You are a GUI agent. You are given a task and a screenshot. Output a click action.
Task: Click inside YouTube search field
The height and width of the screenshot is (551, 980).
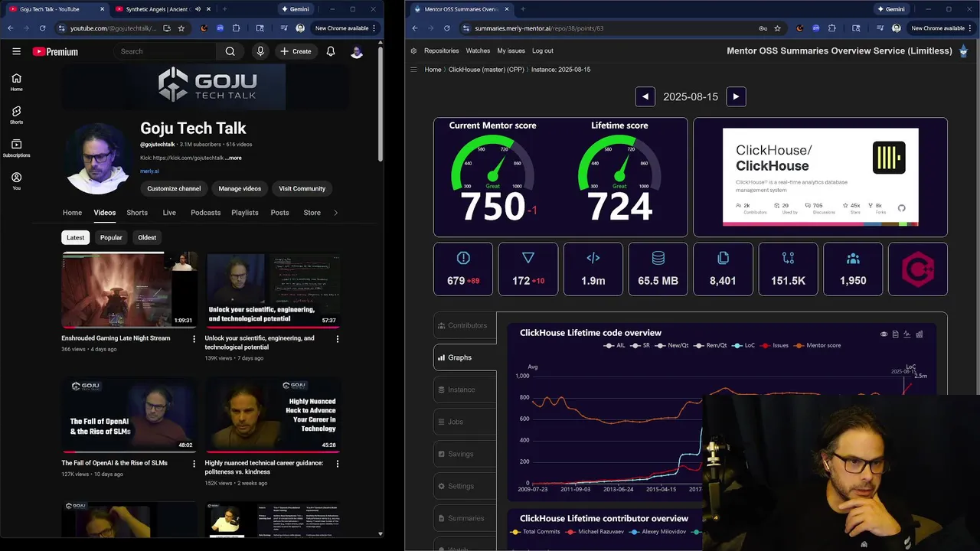(x=165, y=51)
